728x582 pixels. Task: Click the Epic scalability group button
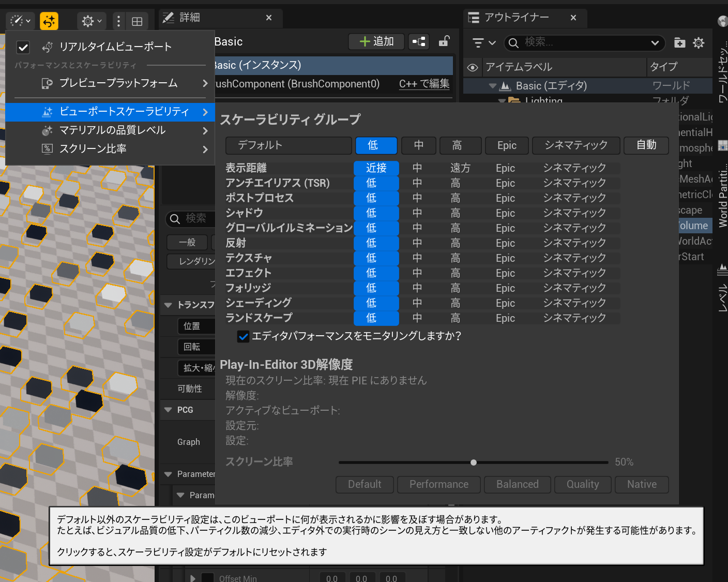[x=506, y=145]
